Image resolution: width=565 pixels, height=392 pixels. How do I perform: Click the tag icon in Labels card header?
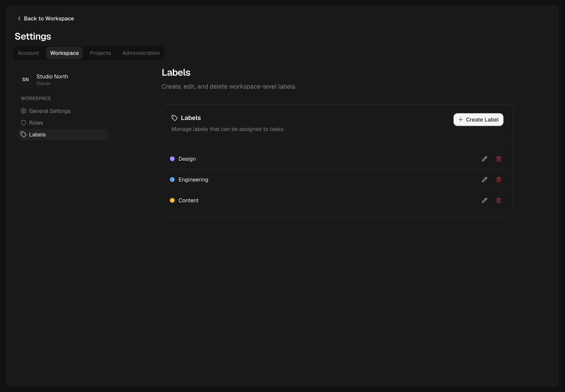click(x=175, y=118)
